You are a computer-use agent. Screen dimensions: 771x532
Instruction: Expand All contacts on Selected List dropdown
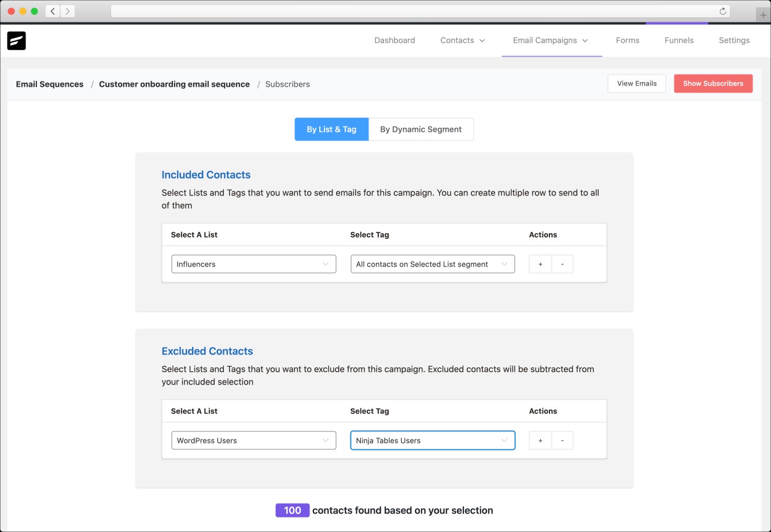(432, 264)
